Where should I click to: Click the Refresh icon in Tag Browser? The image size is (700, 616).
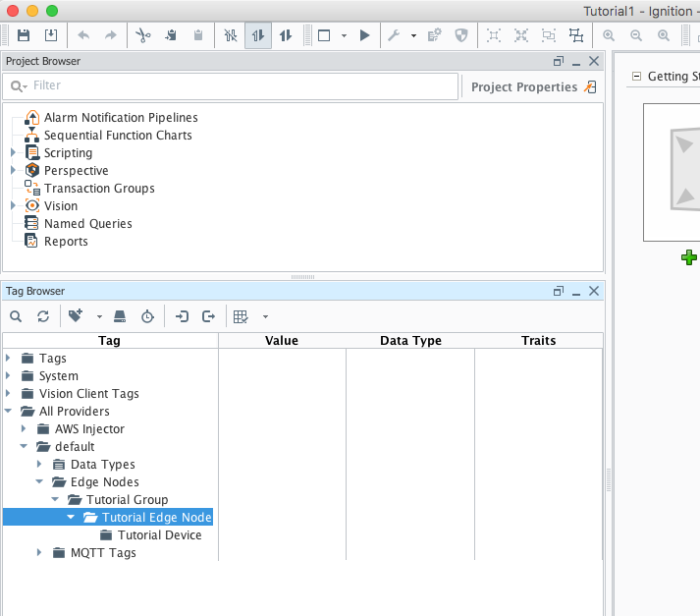pyautogui.click(x=42, y=316)
